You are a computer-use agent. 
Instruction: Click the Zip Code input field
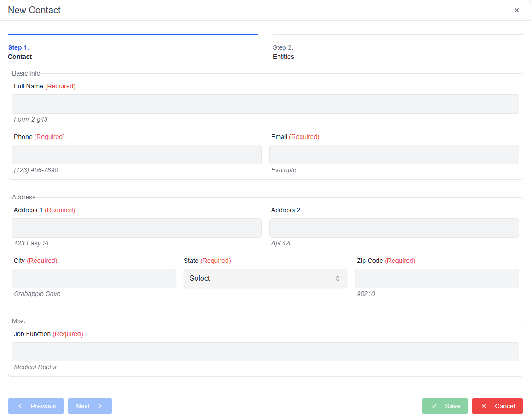pos(437,279)
